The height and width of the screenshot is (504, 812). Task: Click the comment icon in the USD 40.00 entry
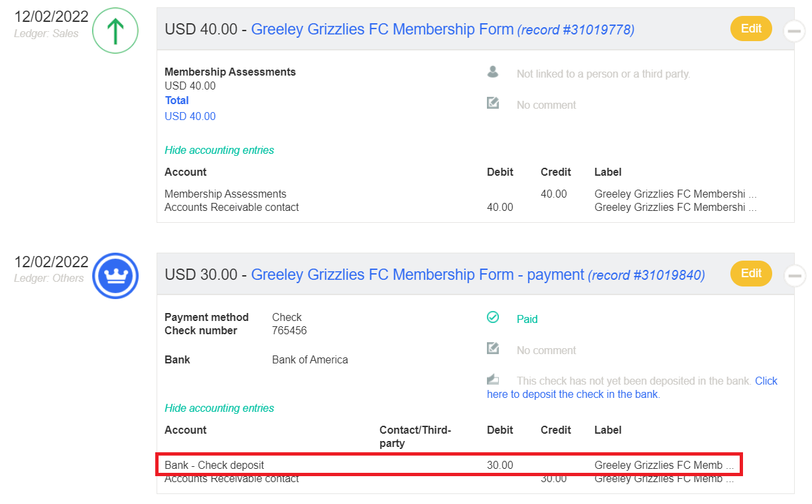493,103
